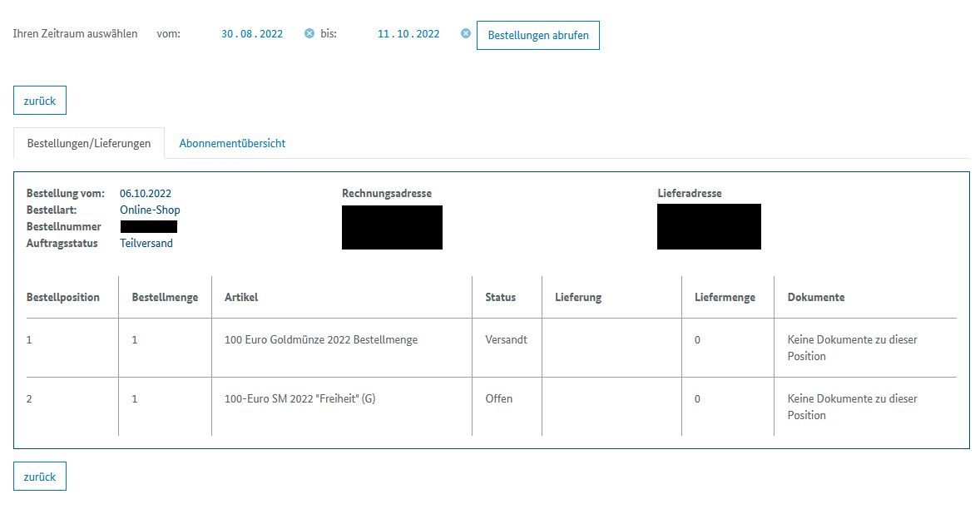This screenshot has width=980, height=509.
Task: Edit the start date field 30.08.2022
Action: pyautogui.click(x=252, y=34)
